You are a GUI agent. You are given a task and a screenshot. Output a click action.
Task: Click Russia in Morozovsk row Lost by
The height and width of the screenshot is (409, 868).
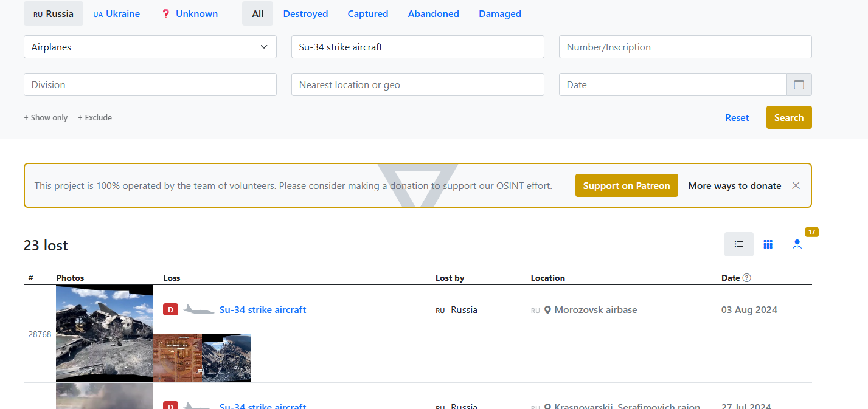tap(464, 310)
